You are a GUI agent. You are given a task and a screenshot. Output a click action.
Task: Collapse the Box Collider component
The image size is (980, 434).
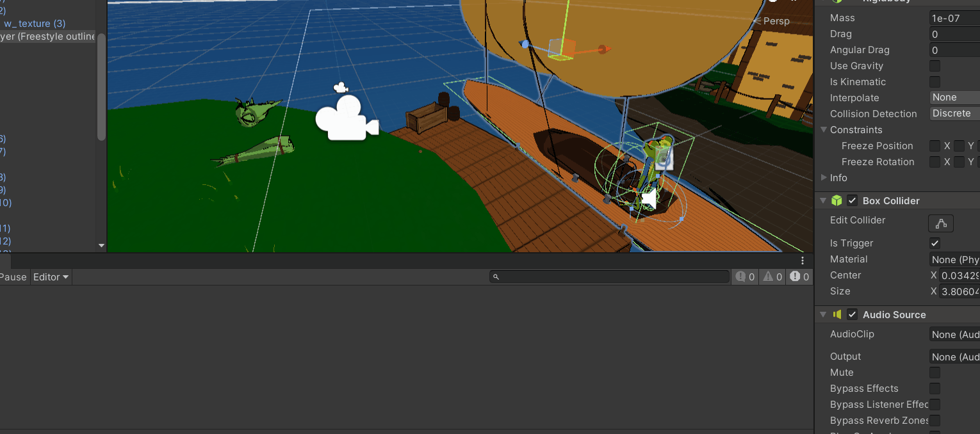click(824, 200)
